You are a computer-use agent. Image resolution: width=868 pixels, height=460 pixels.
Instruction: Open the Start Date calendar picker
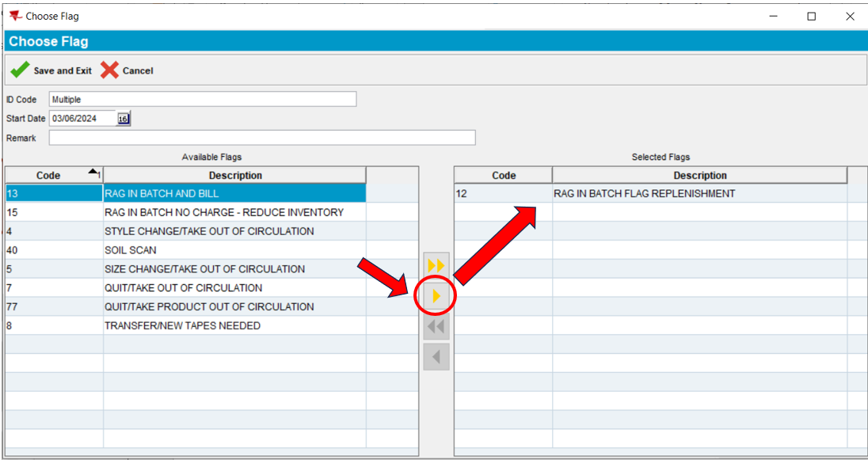pyautogui.click(x=124, y=119)
